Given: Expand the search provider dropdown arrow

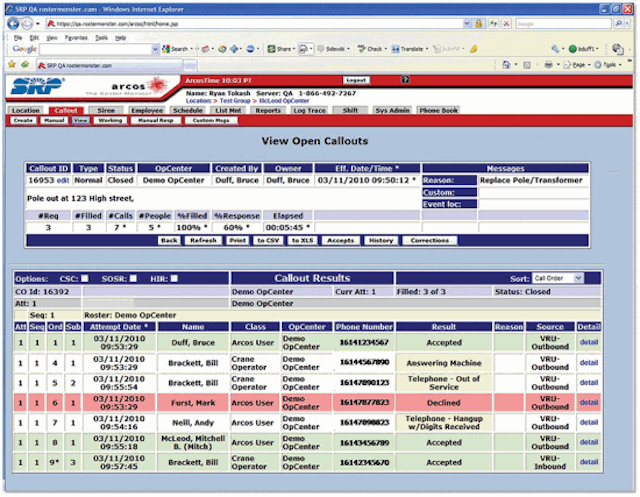Looking at the screenshot, I should (x=628, y=24).
